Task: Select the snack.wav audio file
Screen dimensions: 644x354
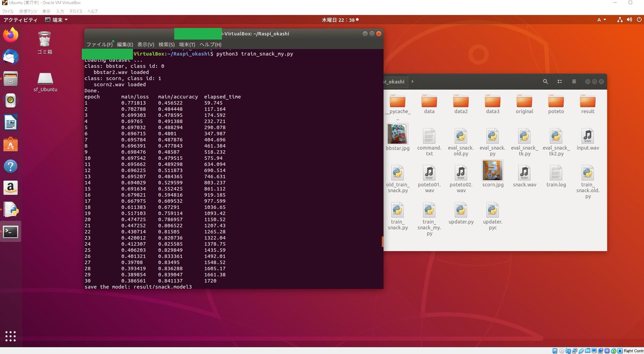Action: [x=524, y=176]
